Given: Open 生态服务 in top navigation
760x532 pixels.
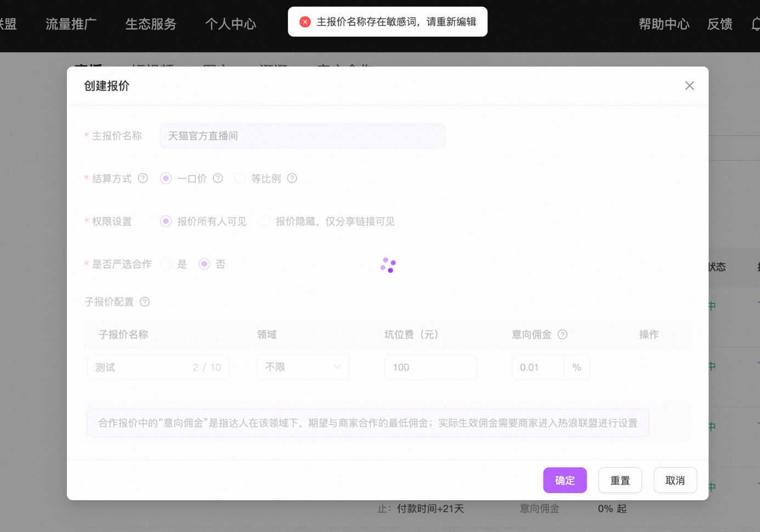Looking at the screenshot, I should click(x=151, y=24).
